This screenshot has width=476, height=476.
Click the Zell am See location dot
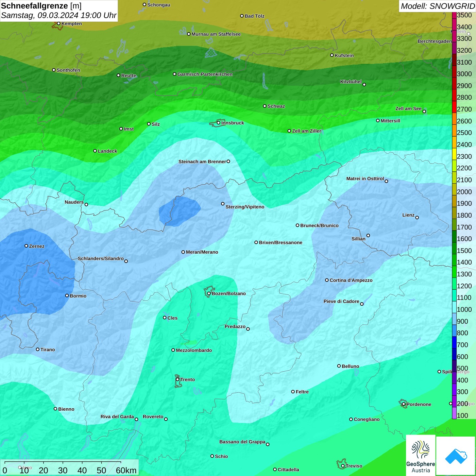point(424,112)
